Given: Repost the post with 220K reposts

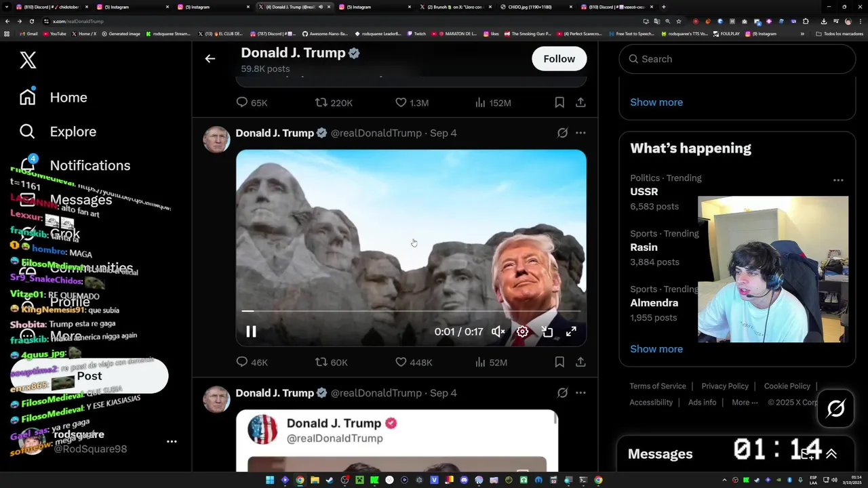Looking at the screenshot, I should click(x=334, y=103).
